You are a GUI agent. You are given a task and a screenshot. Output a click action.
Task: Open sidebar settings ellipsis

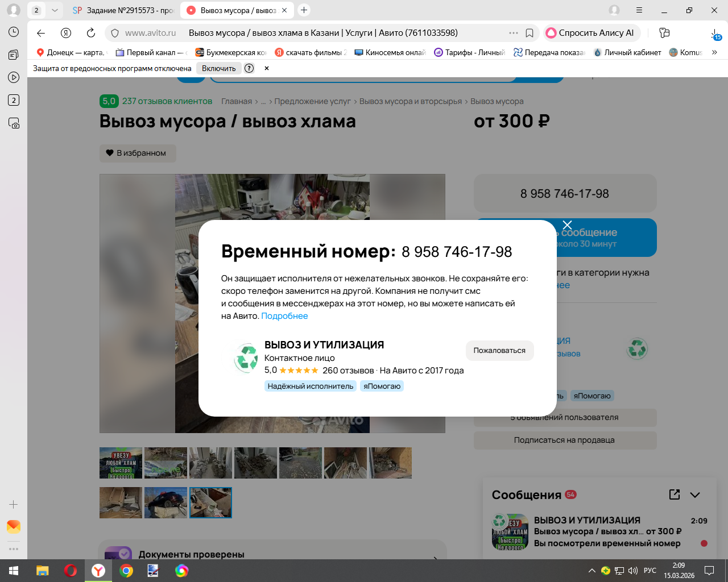[14, 549]
